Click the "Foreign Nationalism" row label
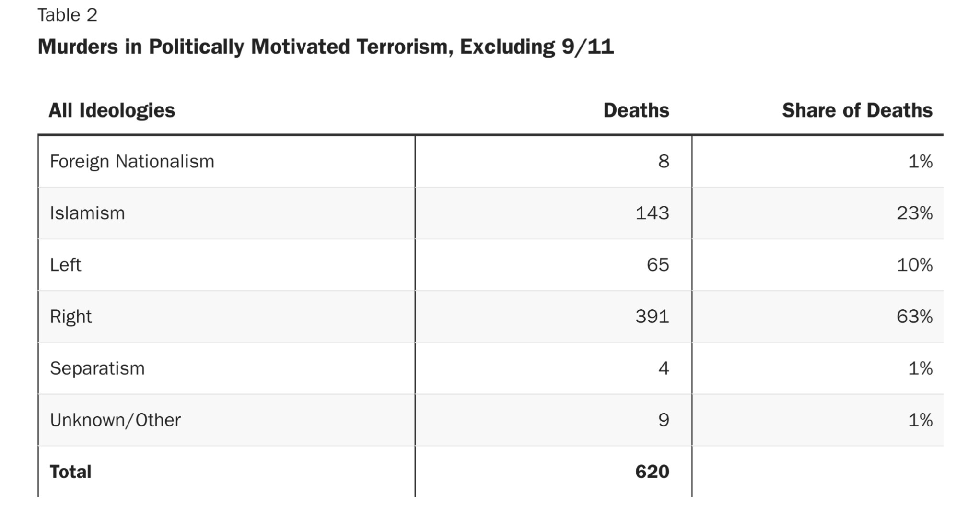The width and height of the screenshot is (980, 521). (132, 162)
